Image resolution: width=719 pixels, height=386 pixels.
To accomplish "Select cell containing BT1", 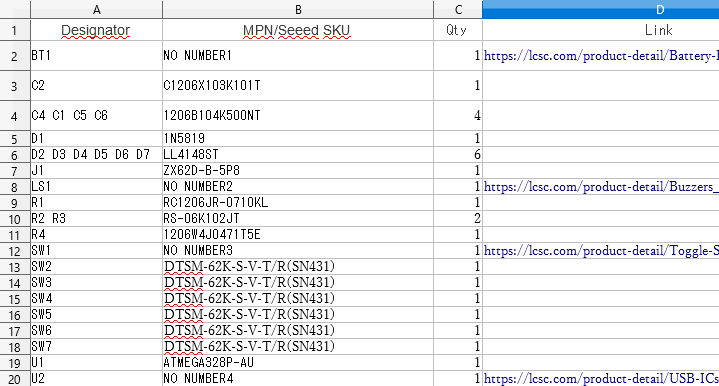I will coord(96,56).
